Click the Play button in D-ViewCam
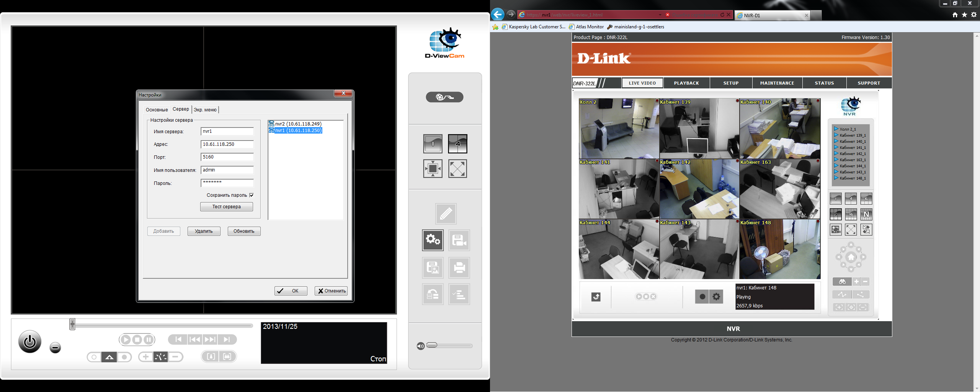The width and height of the screenshot is (980, 392). point(126,340)
